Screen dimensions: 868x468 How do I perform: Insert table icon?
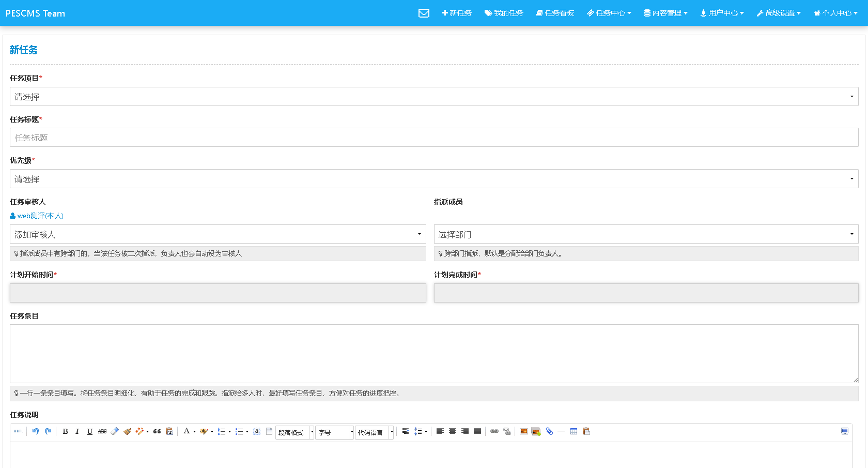click(574, 431)
